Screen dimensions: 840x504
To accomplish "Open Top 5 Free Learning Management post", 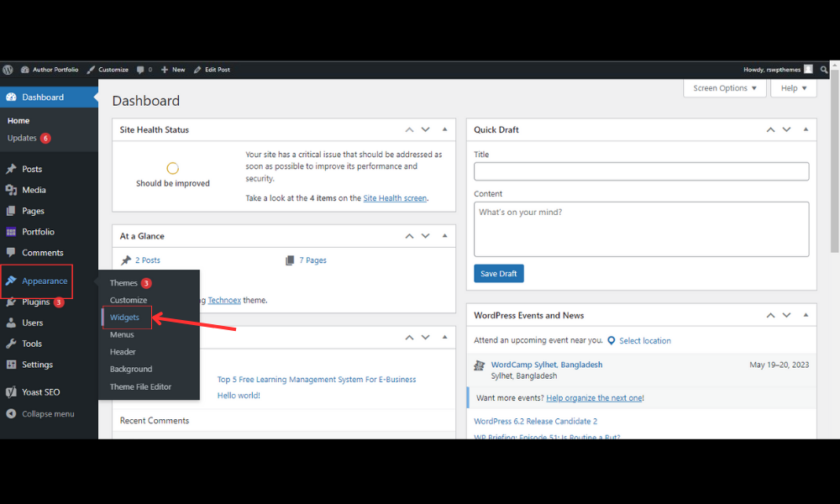I will point(317,379).
